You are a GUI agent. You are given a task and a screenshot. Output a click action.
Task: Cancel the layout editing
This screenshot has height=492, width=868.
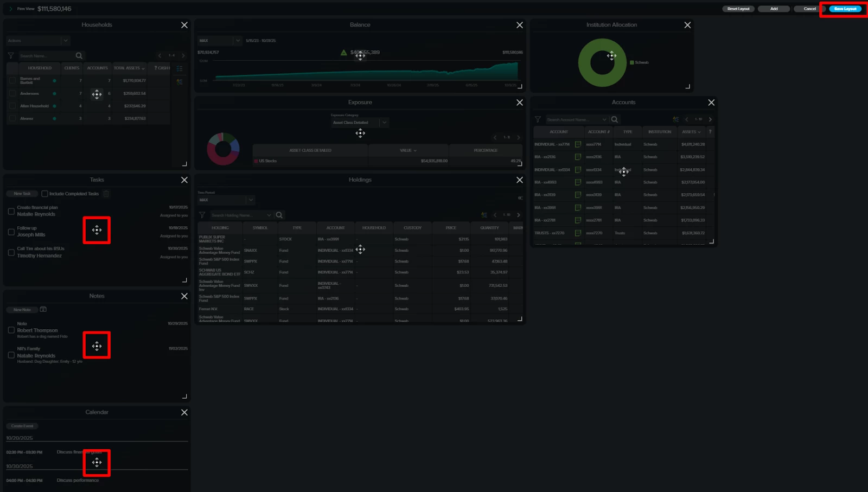[809, 9]
